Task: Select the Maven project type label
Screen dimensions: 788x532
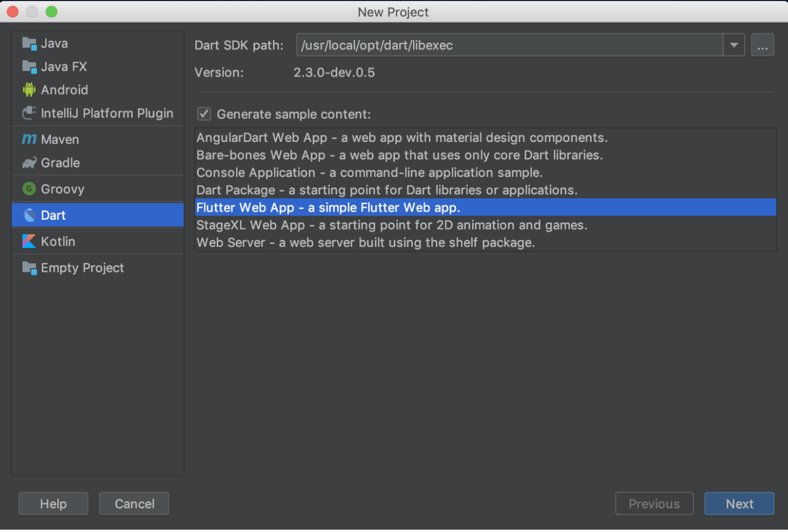Action: click(x=60, y=140)
